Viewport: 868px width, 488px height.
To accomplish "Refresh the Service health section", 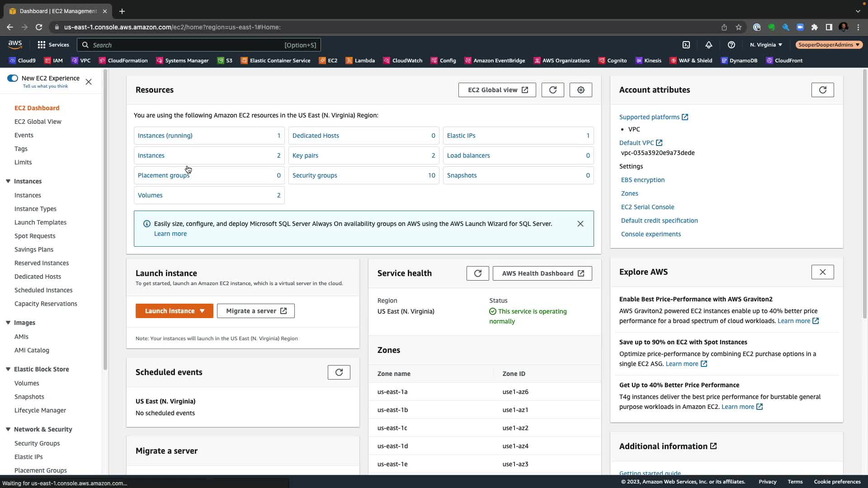I will tap(477, 273).
